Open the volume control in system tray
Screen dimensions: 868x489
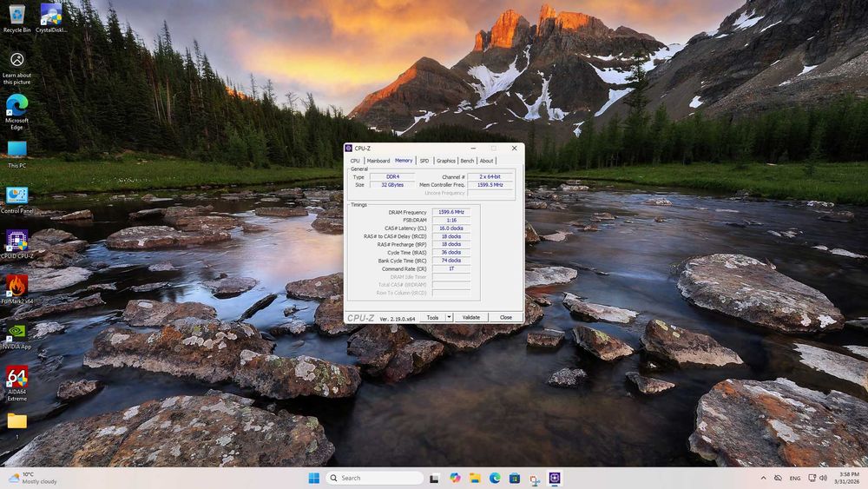[823, 478]
